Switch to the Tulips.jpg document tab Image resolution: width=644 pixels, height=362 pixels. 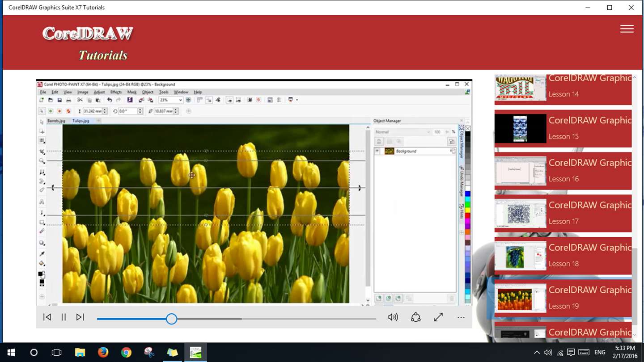(x=80, y=121)
